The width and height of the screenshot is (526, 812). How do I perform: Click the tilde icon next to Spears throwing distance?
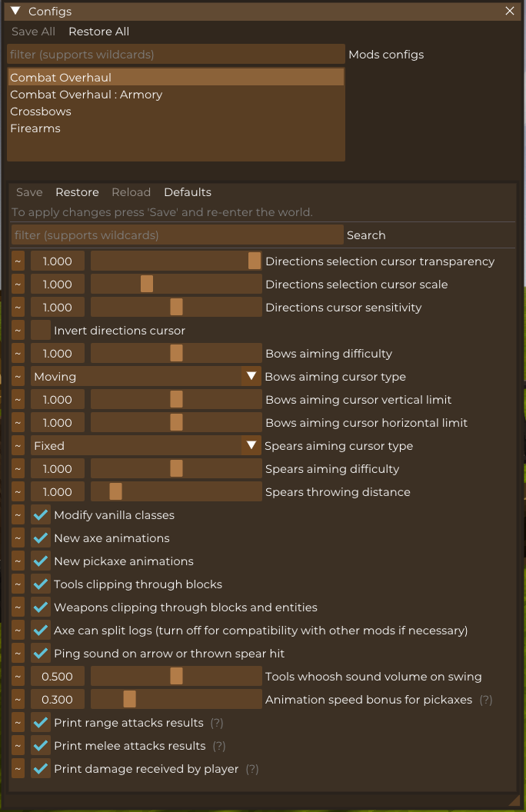point(18,492)
